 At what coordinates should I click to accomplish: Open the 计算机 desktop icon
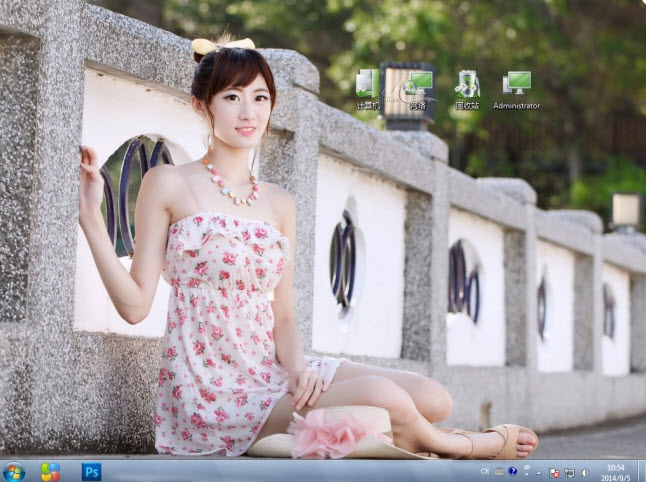point(367,89)
